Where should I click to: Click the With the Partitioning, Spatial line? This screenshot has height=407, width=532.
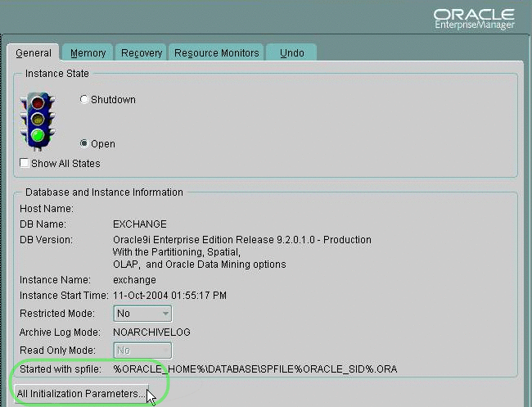click(177, 252)
